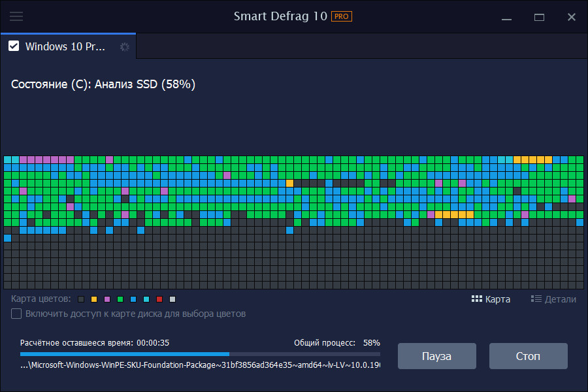The width and height of the screenshot is (588, 392).
Task: Click the Microsoft-Windows-WinPE file path text
Action: (201, 365)
